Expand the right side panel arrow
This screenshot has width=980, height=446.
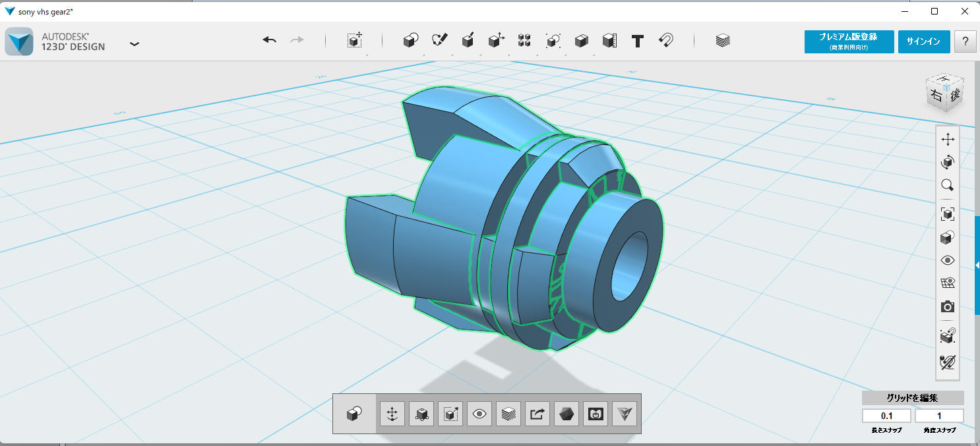point(977,264)
